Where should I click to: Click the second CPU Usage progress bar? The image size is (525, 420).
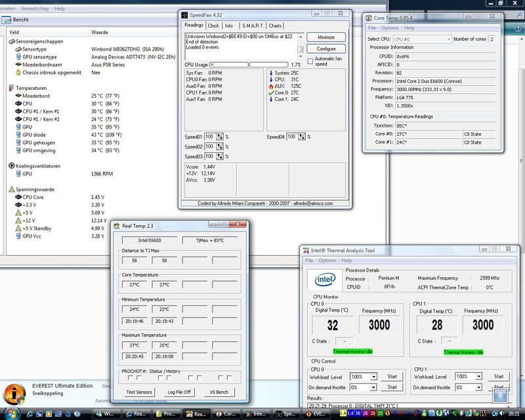coord(268,65)
